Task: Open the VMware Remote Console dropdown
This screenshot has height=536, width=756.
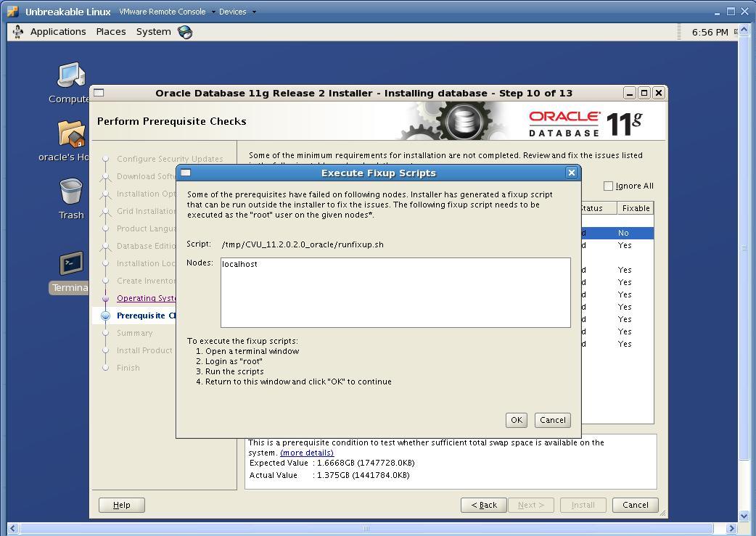Action: click(168, 12)
